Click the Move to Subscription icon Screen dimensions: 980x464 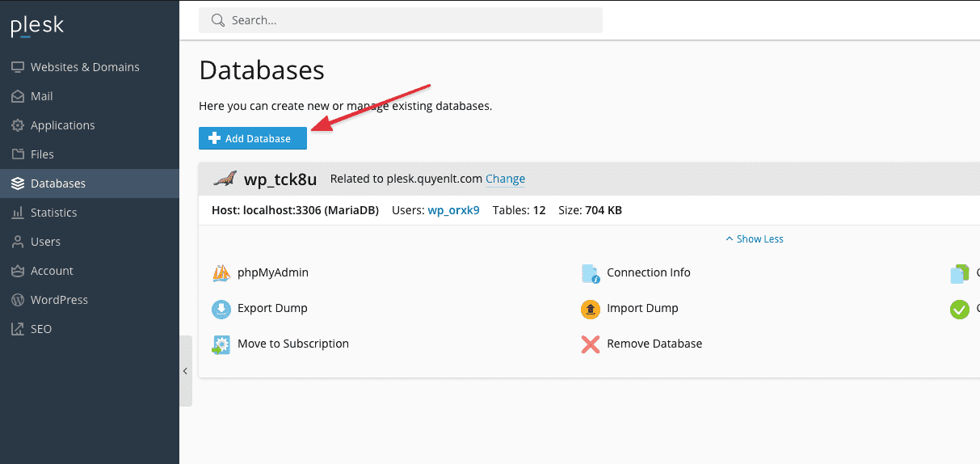click(x=221, y=344)
